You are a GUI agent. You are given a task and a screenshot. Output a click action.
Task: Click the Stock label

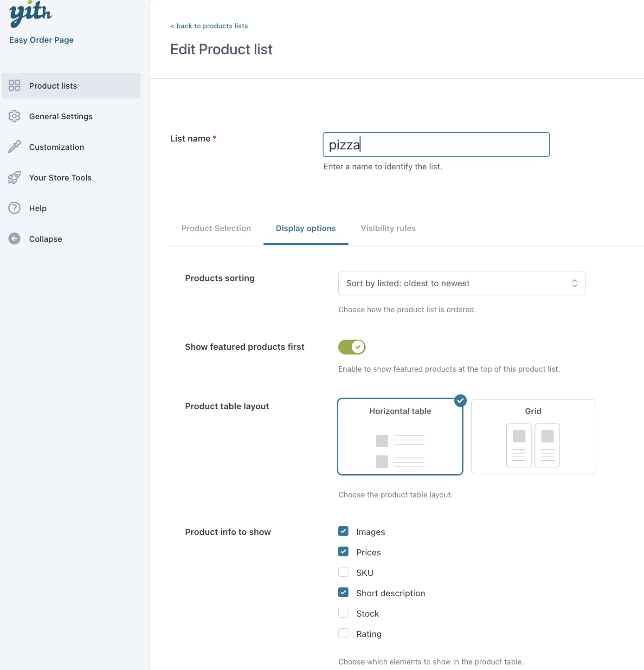tap(367, 613)
